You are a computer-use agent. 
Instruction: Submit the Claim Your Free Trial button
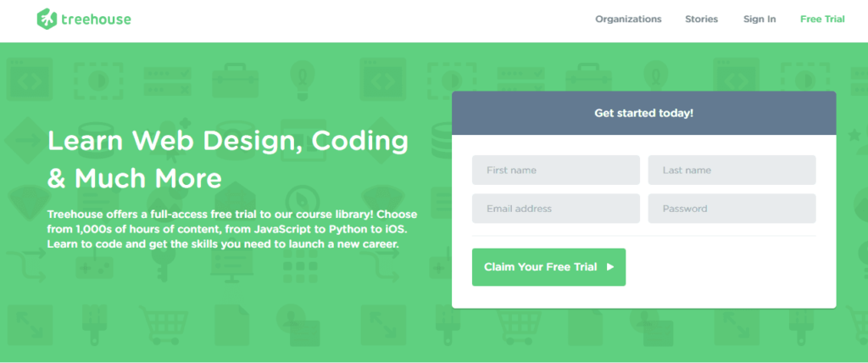click(x=548, y=267)
